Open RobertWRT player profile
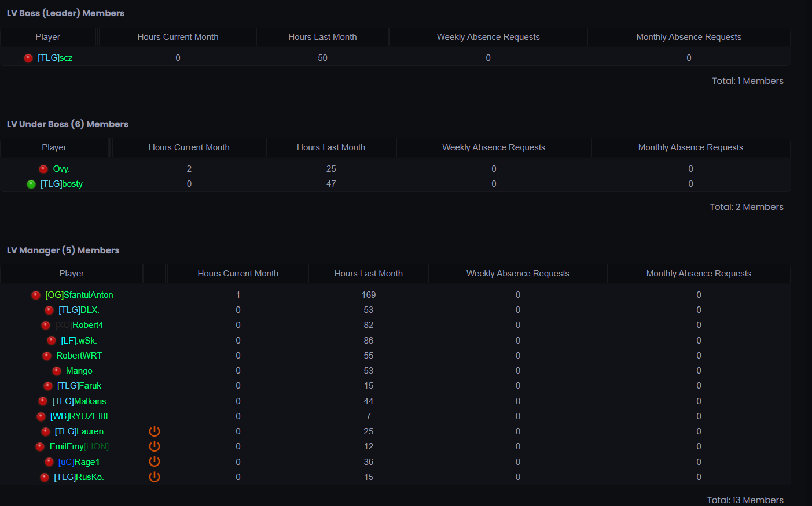This screenshot has height=506, width=812. coord(79,356)
